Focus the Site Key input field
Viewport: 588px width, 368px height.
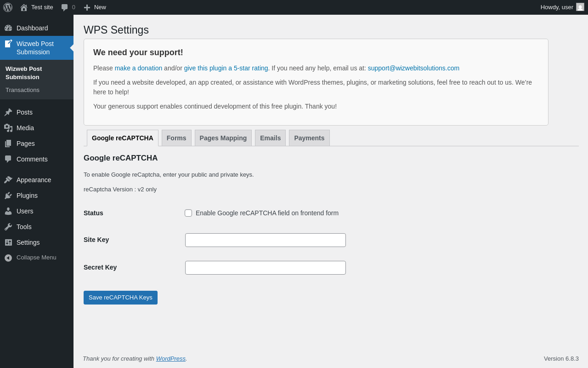tap(266, 240)
